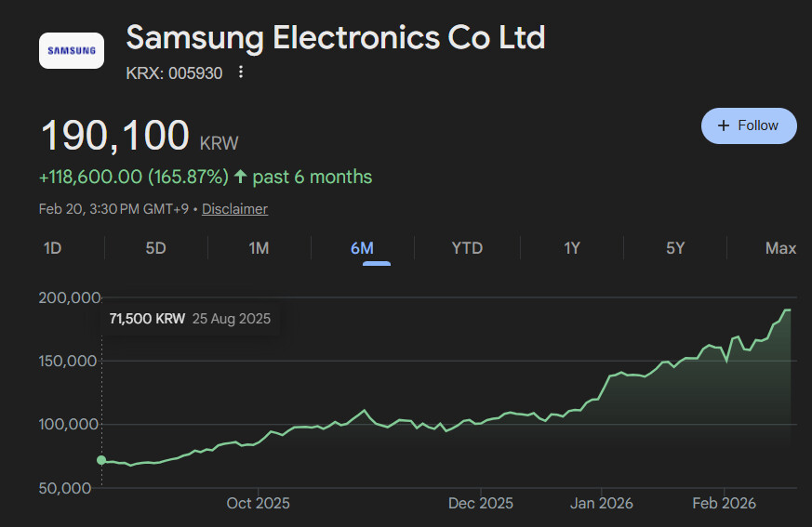Image resolution: width=812 pixels, height=527 pixels.
Task: Click the green up arrow indicator
Action: click(x=240, y=177)
